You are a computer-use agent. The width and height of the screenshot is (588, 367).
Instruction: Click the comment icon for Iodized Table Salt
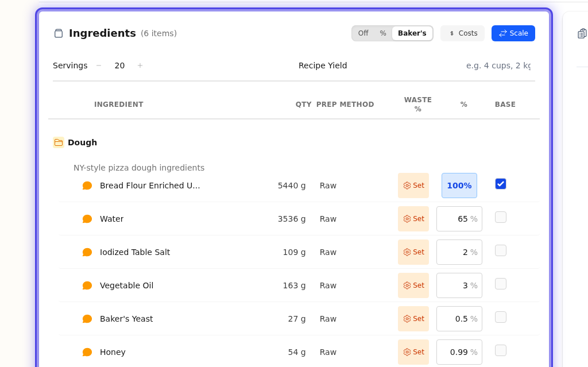pyautogui.click(x=87, y=252)
